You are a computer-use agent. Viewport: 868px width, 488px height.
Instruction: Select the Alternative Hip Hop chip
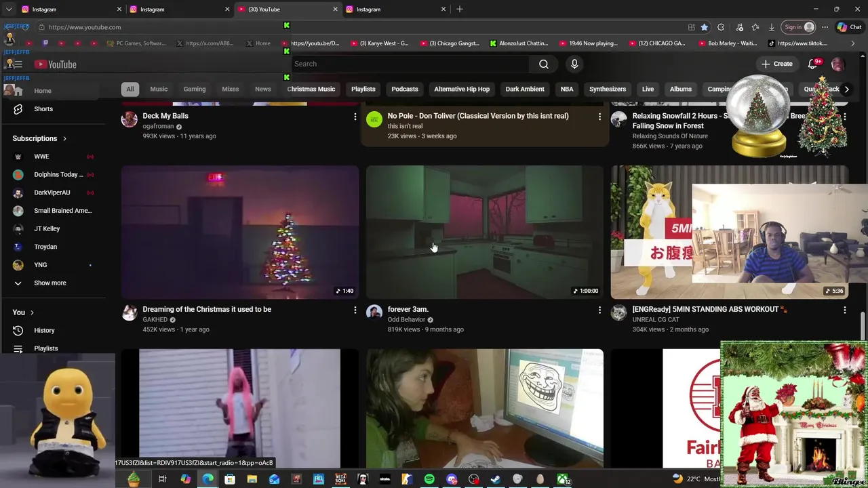[462, 89]
